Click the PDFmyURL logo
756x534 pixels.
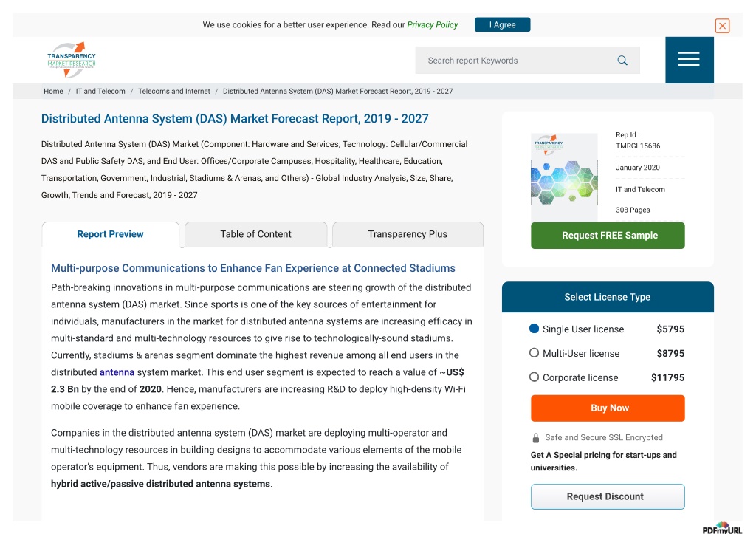pos(722,528)
